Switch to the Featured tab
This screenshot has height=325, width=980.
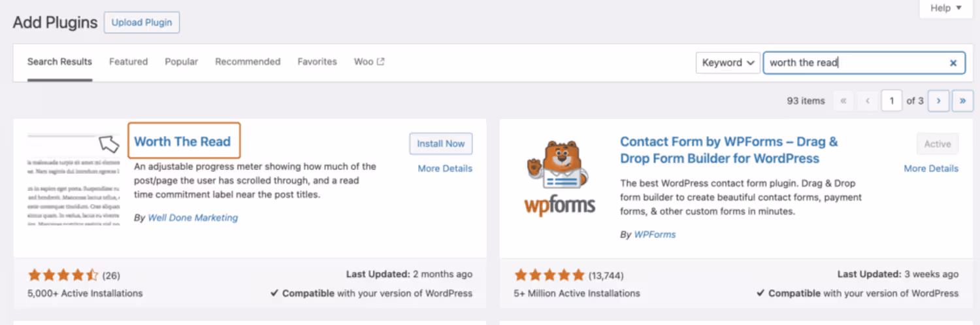[x=128, y=62]
